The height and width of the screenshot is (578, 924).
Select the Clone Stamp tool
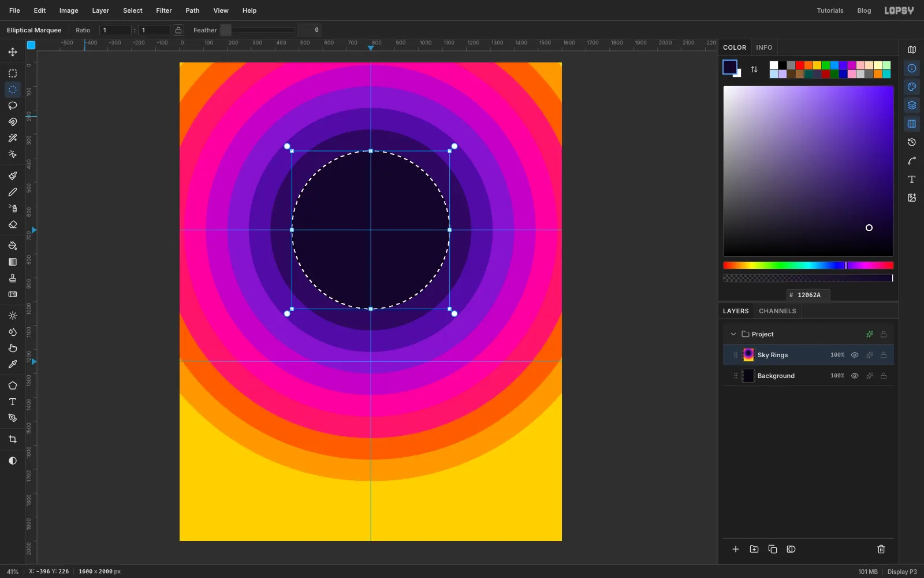point(13,278)
